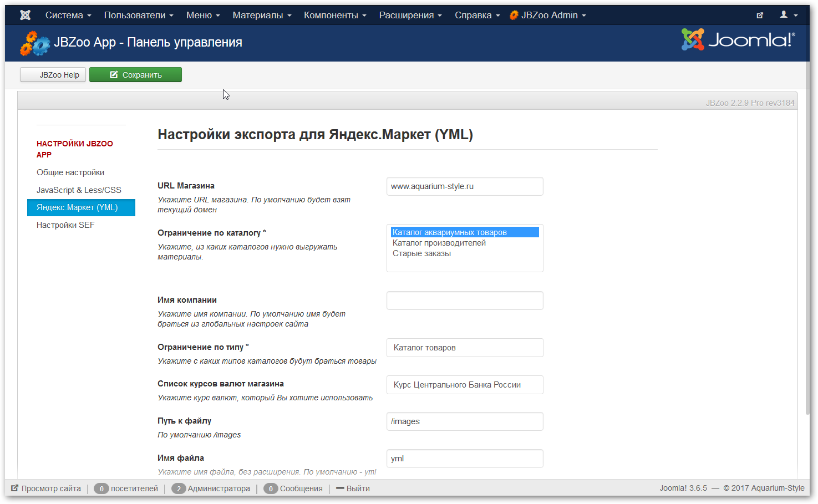
Task: Click the JBZoo gears logo icon
Action: coord(35,43)
